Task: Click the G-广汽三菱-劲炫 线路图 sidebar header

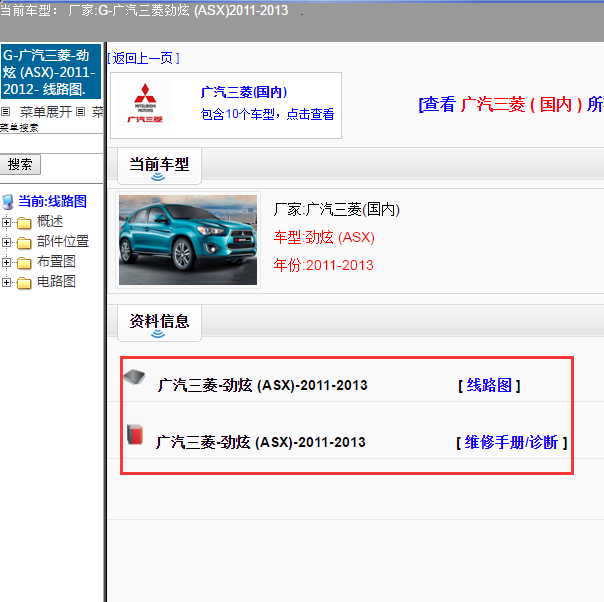Action: [x=51, y=72]
